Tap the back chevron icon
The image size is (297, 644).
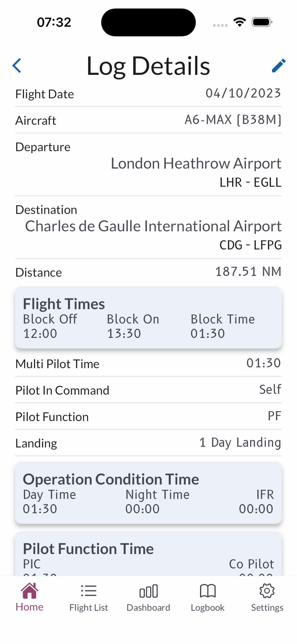[x=17, y=66]
